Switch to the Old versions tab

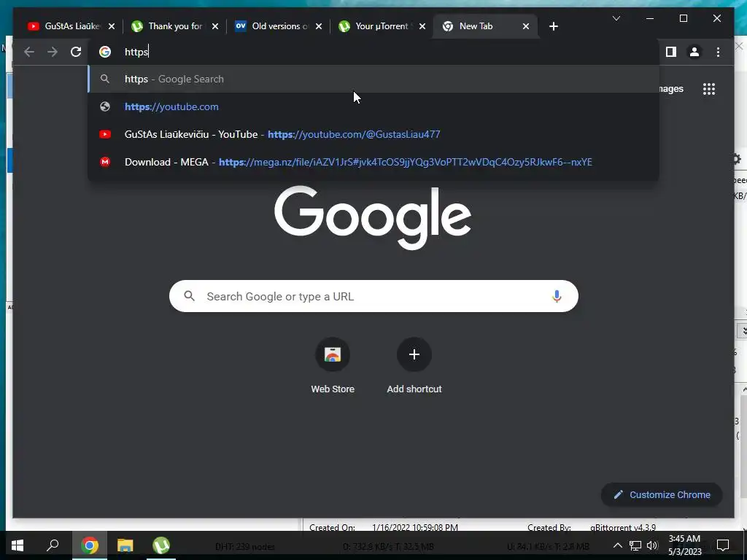279,26
